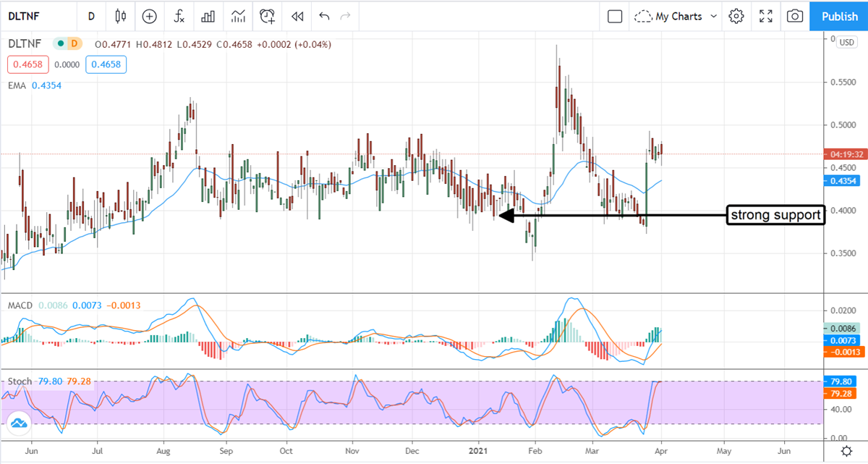
Task: Toggle the market status D badge
Action: [74, 44]
